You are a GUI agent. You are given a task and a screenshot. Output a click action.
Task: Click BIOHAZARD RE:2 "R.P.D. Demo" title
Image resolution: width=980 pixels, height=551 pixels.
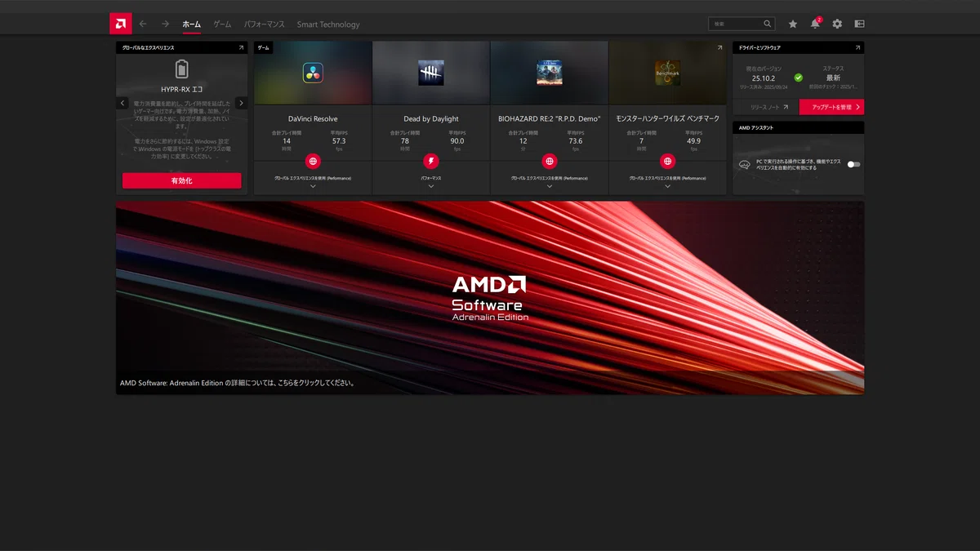[550, 118]
